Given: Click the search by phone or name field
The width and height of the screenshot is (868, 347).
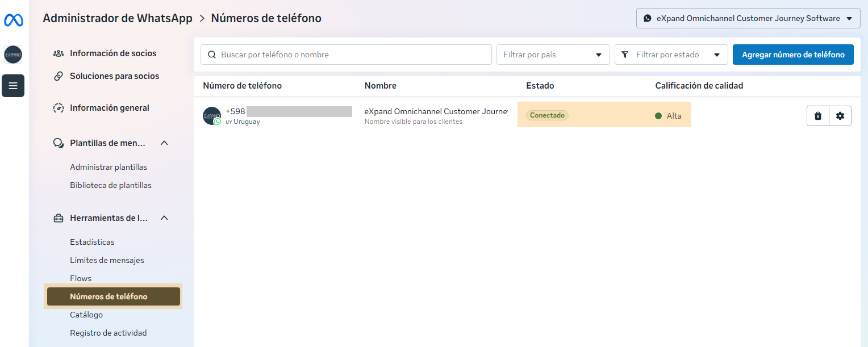Looking at the screenshot, I should point(352,55).
